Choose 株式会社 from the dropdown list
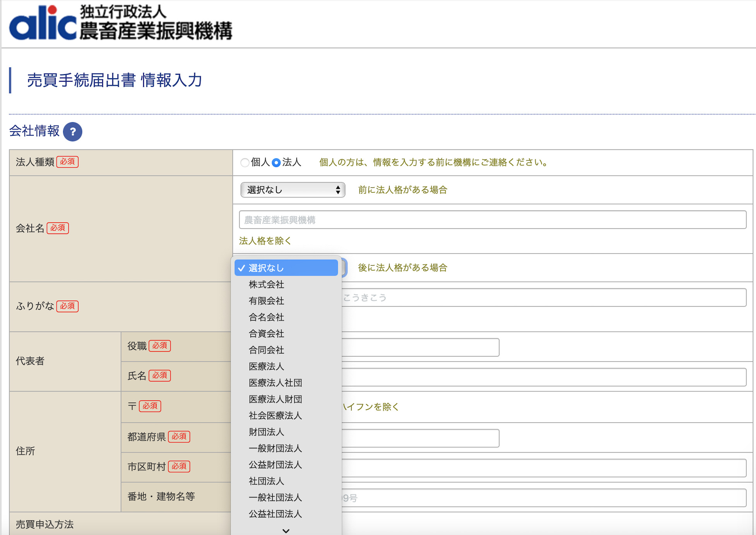This screenshot has height=535, width=756. tap(286, 285)
